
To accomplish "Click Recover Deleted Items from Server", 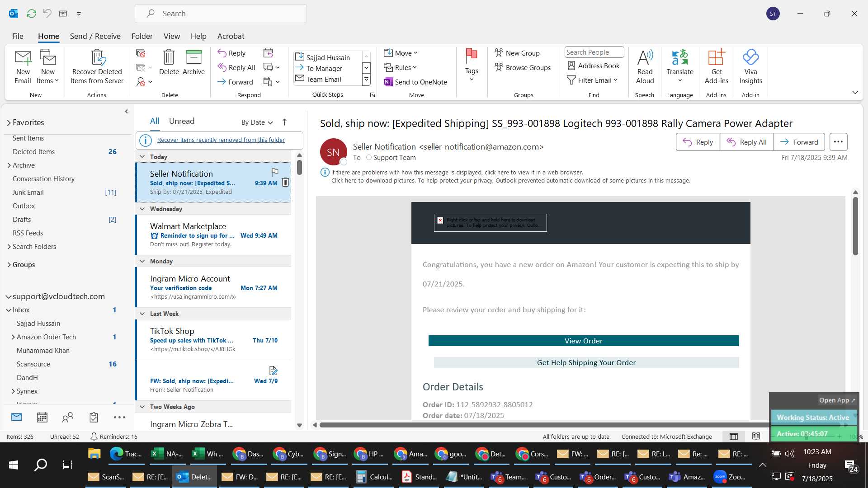I will point(97,67).
